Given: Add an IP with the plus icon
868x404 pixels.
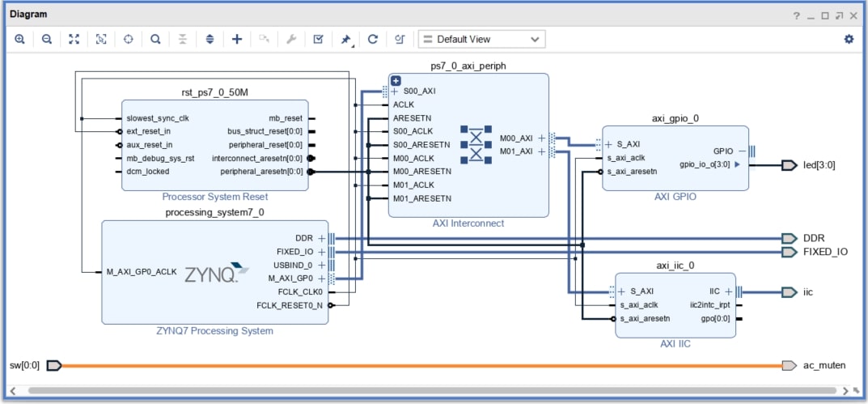Looking at the screenshot, I should click(237, 40).
